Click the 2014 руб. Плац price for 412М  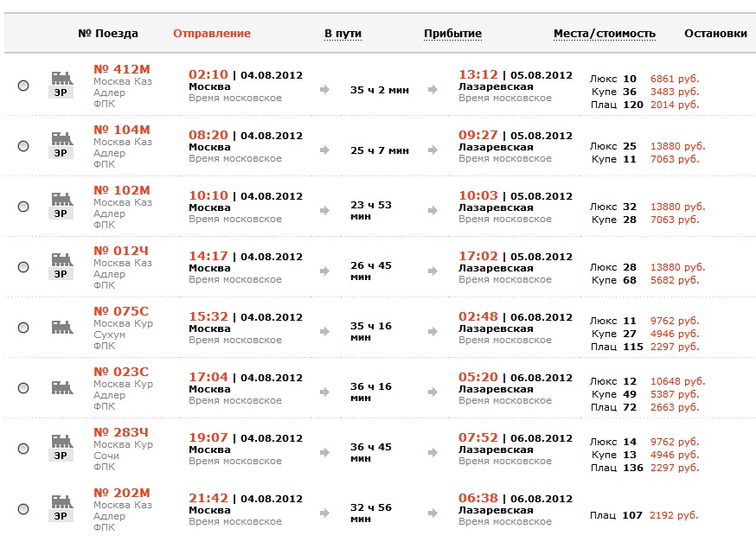[x=675, y=105]
